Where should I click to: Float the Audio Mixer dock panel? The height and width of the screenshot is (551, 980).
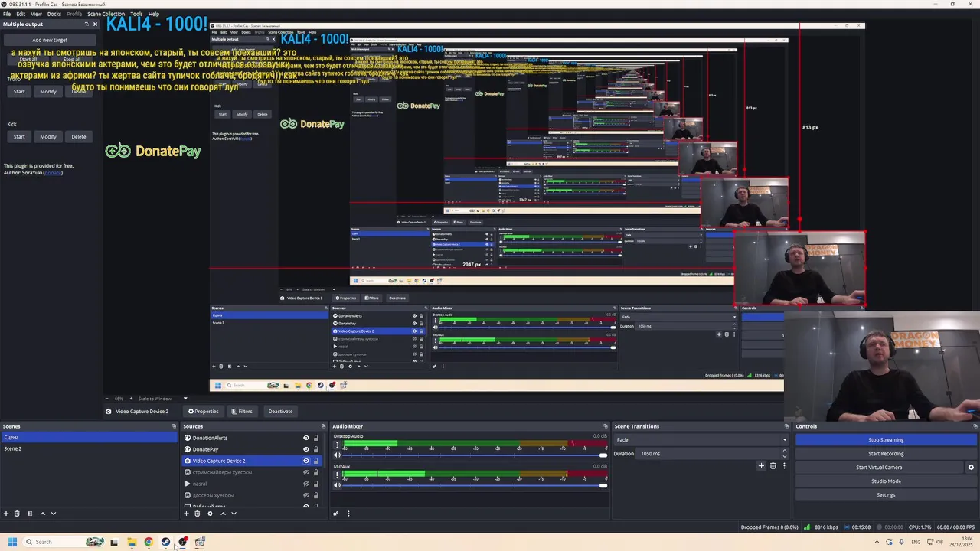[x=606, y=426]
